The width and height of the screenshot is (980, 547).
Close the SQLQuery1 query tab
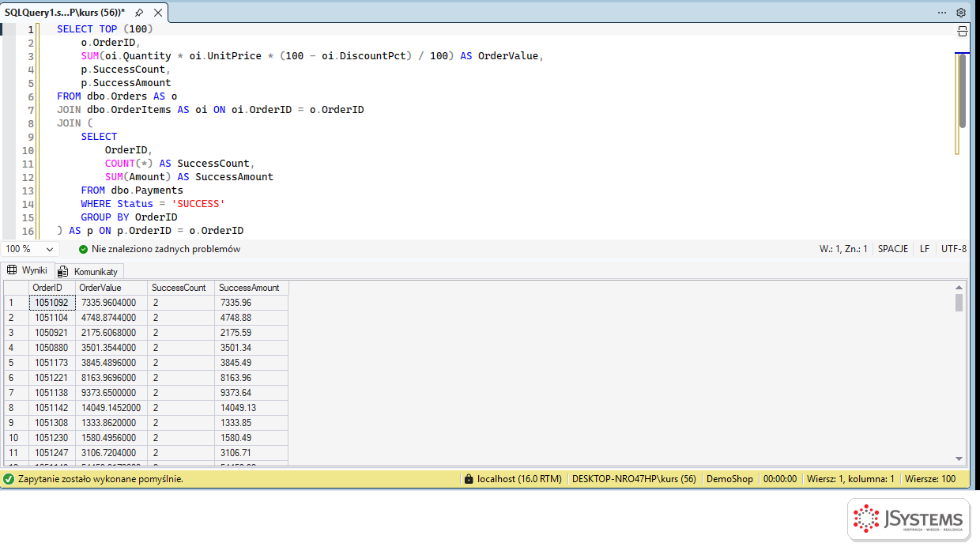point(156,13)
